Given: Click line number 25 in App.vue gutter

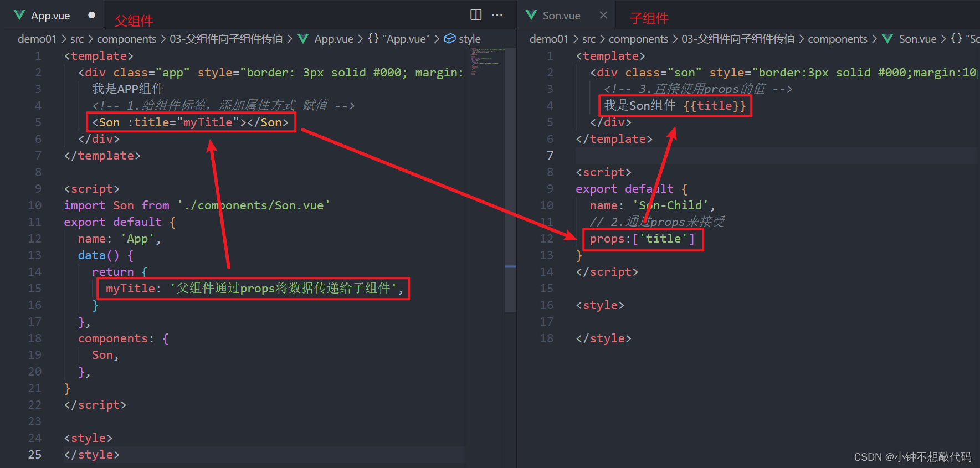Looking at the screenshot, I should 34,454.
